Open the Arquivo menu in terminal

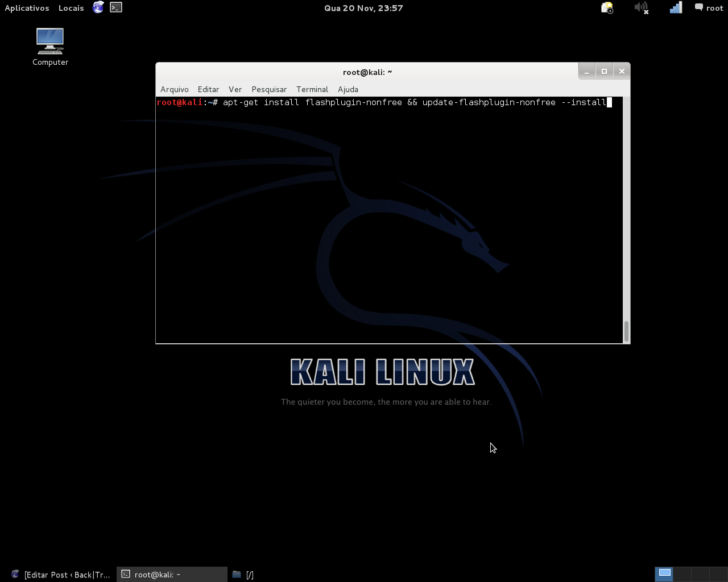coord(175,89)
